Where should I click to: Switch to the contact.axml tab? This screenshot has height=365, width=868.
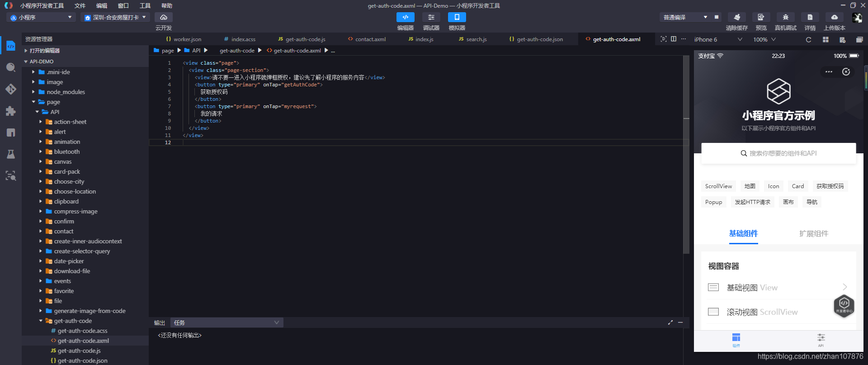point(367,39)
